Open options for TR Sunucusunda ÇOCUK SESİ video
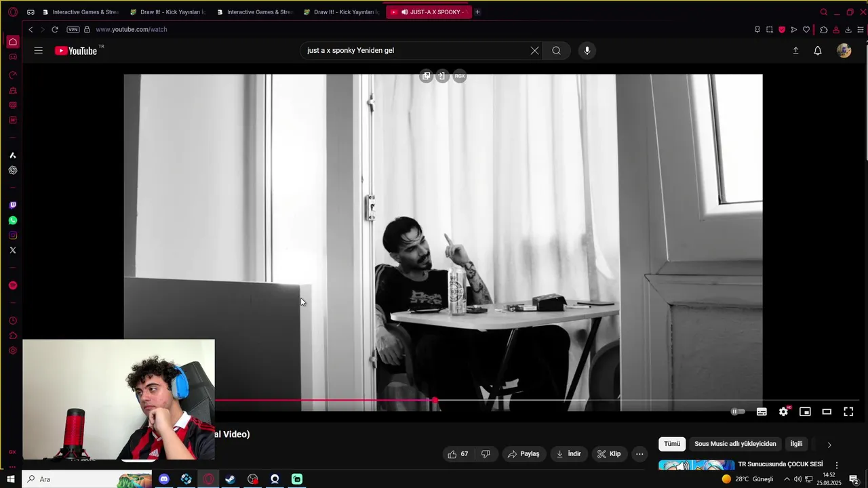Viewport: 868px width, 488px height. [x=837, y=466]
